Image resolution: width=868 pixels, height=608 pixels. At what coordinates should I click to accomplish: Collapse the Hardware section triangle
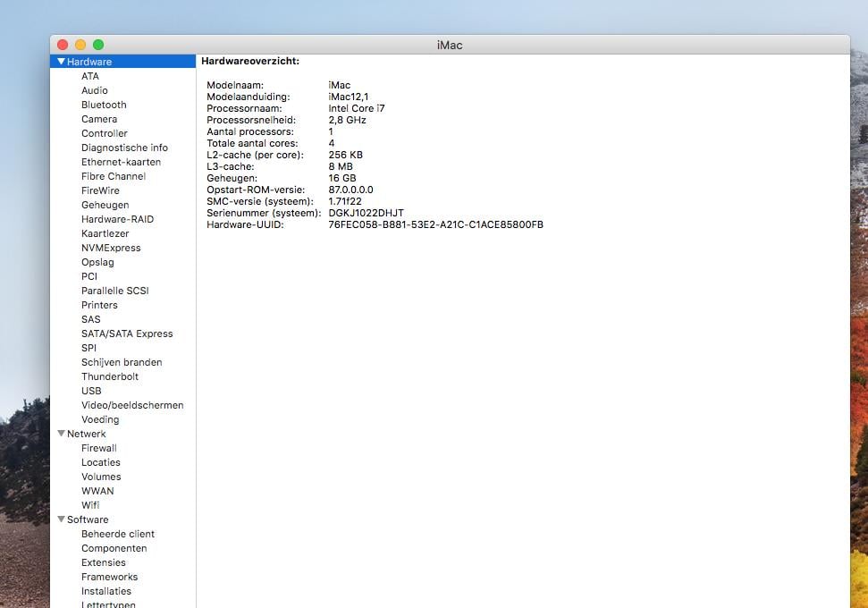(61, 62)
